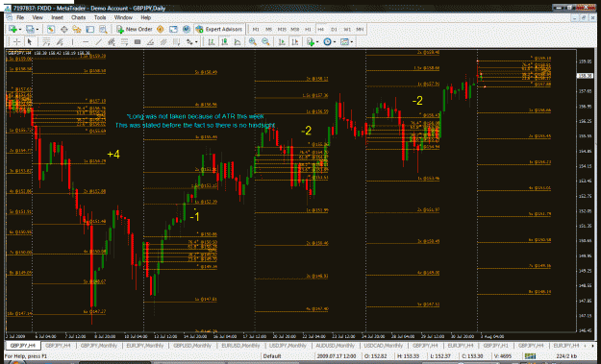Viewport: 601px width, 364px height.
Task: Select the W1 weekly timeframe
Action: coord(347,29)
